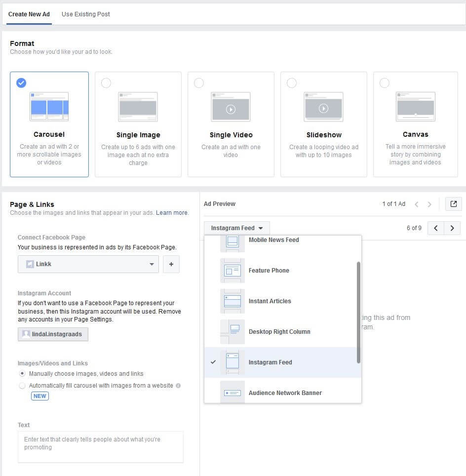Select the Single Image format radio button
Viewport: 466px width, 476px height.
tap(106, 83)
